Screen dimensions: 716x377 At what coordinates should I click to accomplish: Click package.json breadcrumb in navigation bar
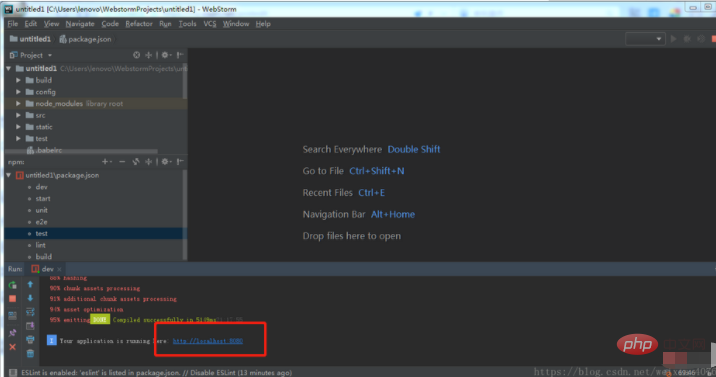pyautogui.click(x=85, y=39)
